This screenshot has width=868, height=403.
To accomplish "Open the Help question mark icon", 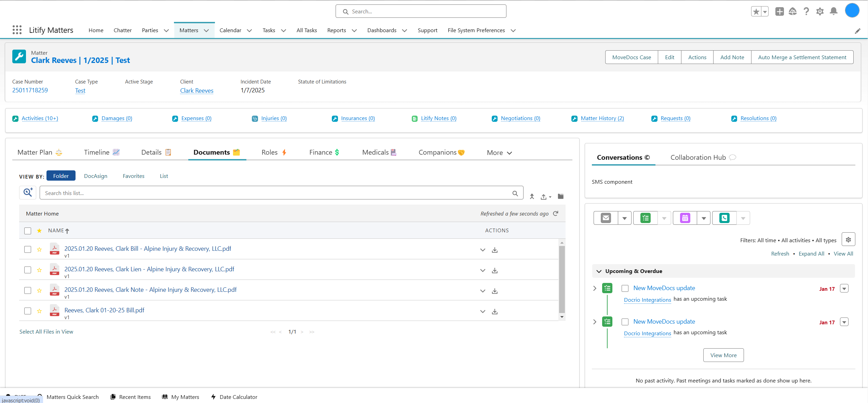I will coord(806,12).
